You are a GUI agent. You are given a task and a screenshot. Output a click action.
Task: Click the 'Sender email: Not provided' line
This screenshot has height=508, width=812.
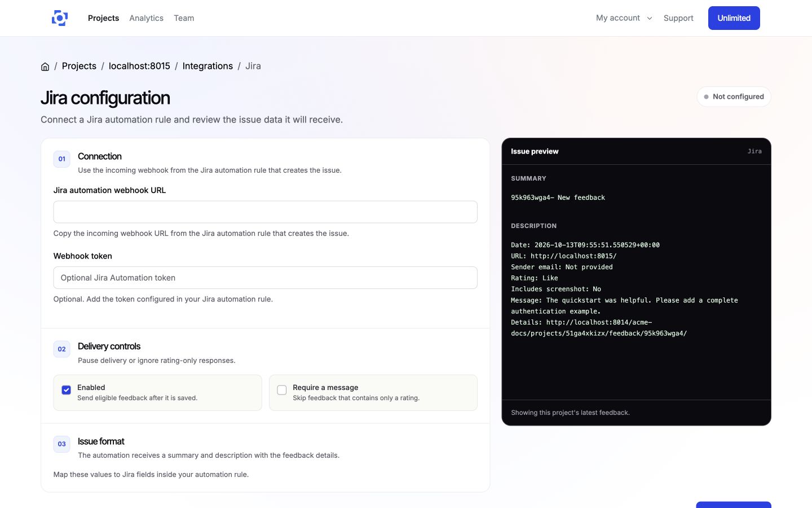(562, 267)
